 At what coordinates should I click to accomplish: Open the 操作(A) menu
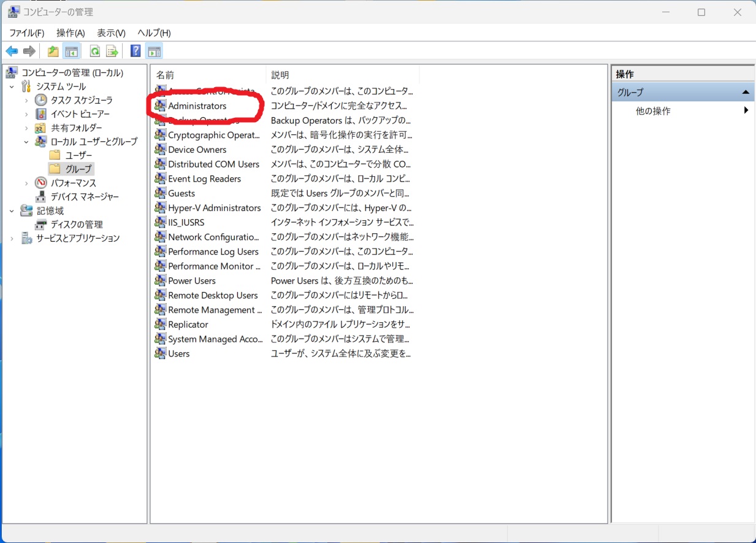[x=71, y=33]
